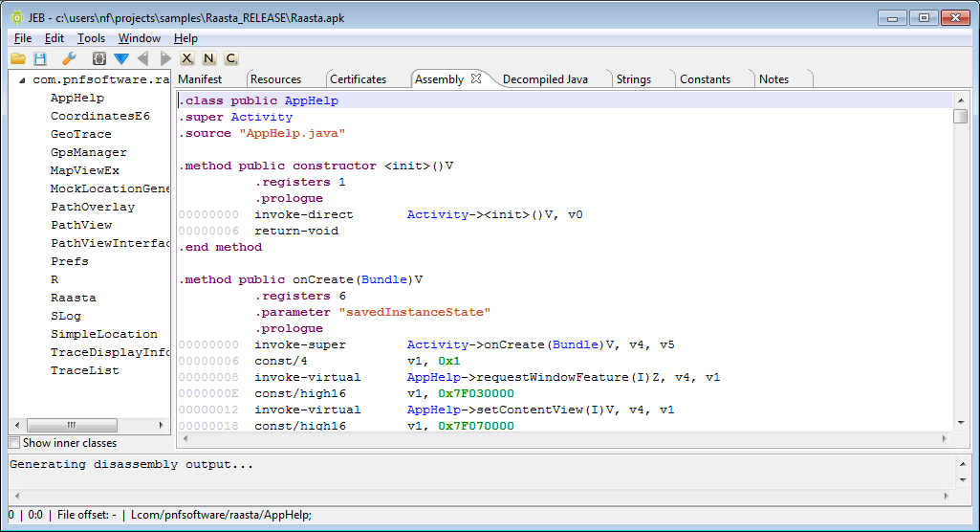Open options via the wrench icon
The image size is (980, 532).
(x=69, y=58)
